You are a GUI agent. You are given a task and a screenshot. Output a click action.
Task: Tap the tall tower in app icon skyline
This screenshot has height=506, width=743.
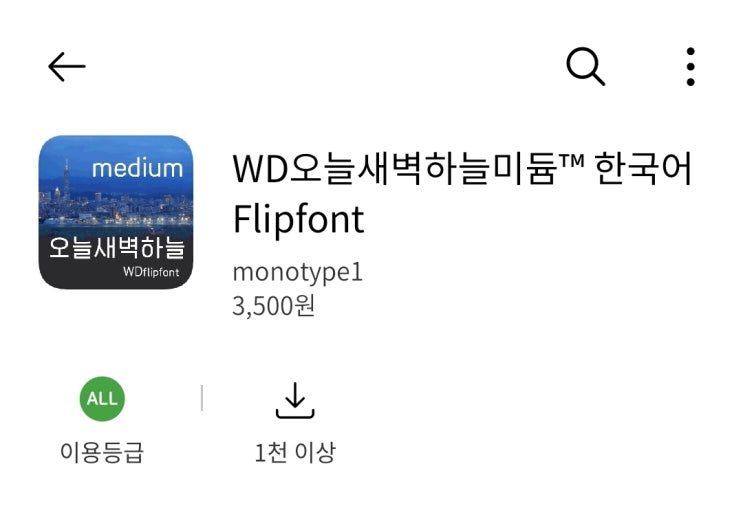pos(67,180)
